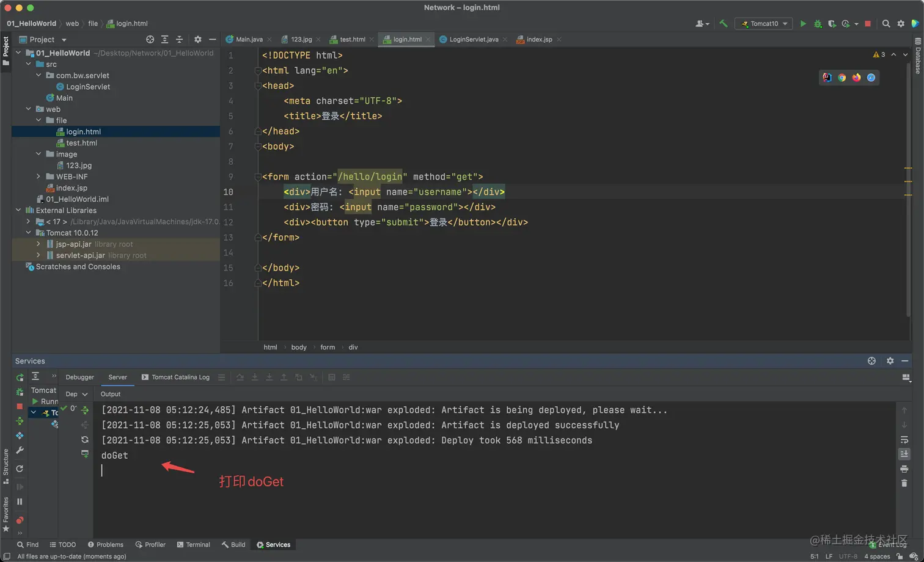This screenshot has height=562, width=924.
Task: Collapse the com.bw.servlet package
Action: point(39,75)
